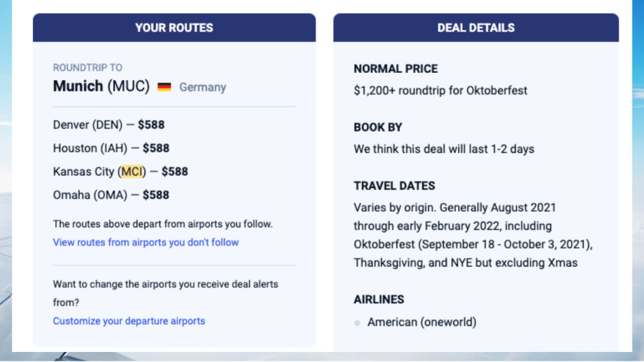Image resolution: width=644 pixels, height=362 pixels.
Task: Open Customize your departure airports link
Action: pyautogui.click(x=129, y=321)
